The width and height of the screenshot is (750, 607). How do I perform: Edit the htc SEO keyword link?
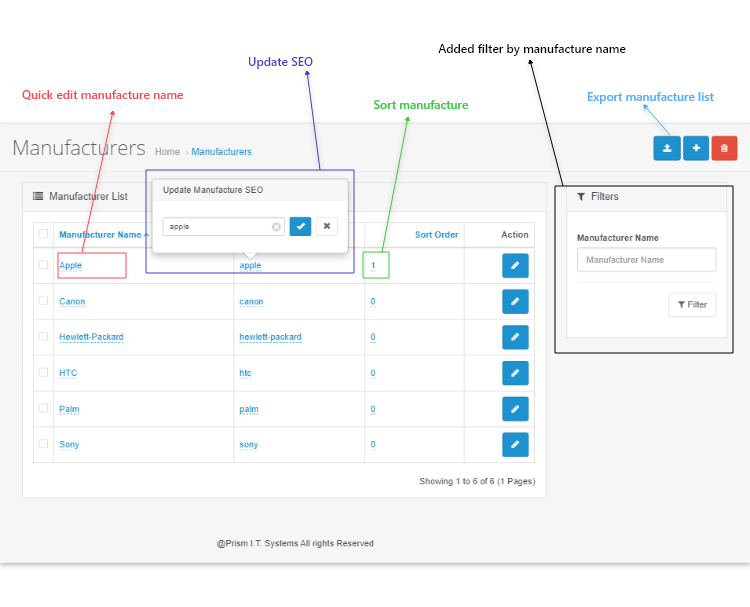(x=245, y=373)
